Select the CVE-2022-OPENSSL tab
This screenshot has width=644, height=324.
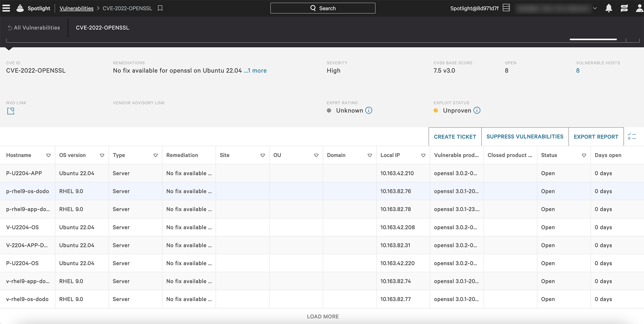(102, 28)
